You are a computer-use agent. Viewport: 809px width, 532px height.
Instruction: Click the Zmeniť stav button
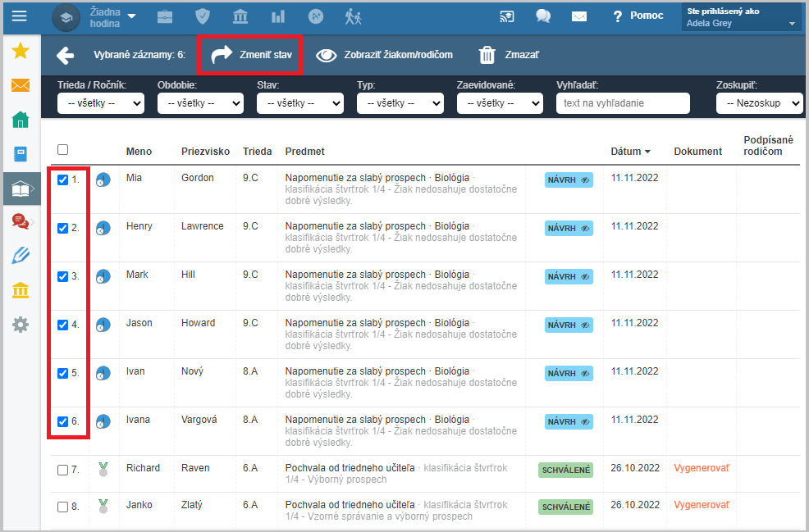click(x=251, y=55)
